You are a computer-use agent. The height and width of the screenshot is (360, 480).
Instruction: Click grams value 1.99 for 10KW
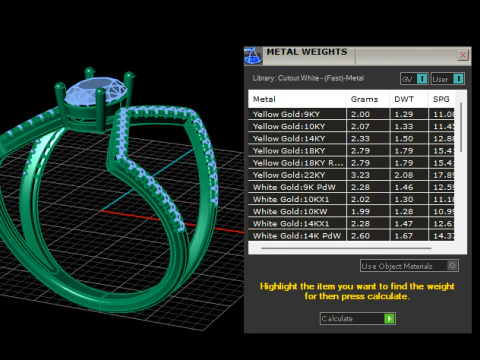pos(360,211)
